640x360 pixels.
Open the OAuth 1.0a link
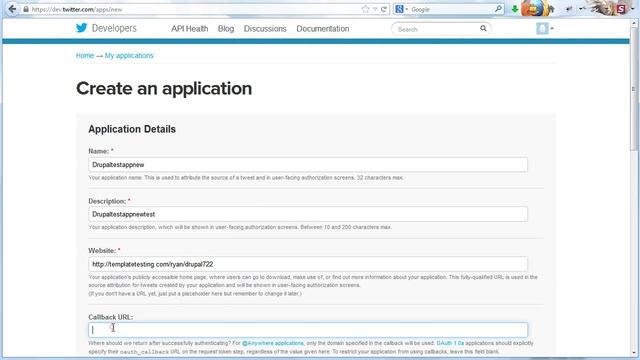coord(450,343)
